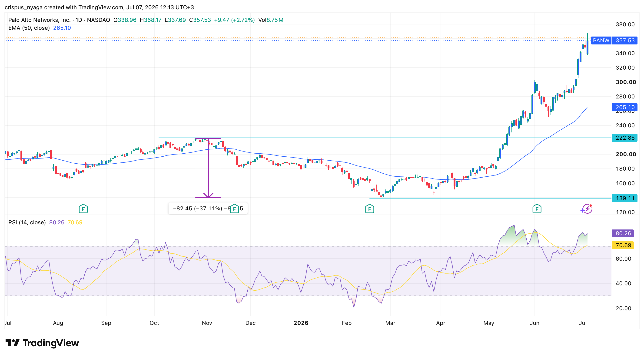The width and height of the screenshot is (644, 357).
Task: Click the 320.00 price scale label
Action: 625,68
